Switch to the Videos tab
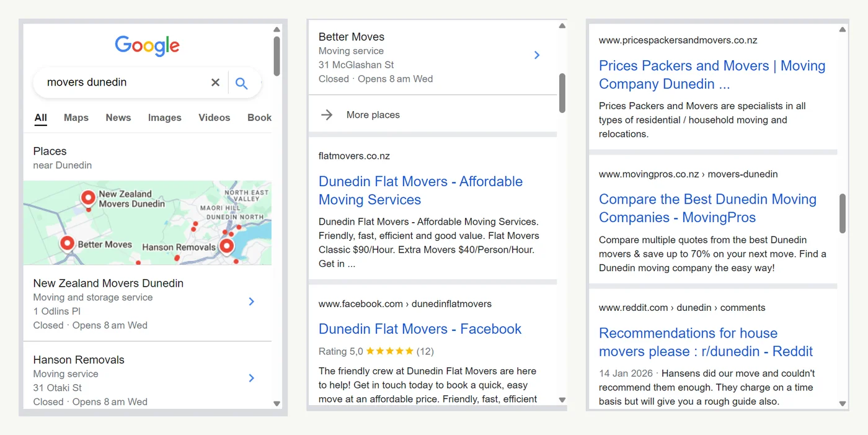The image size is (868, 435). pyautogui.click(x=215, y=118)
